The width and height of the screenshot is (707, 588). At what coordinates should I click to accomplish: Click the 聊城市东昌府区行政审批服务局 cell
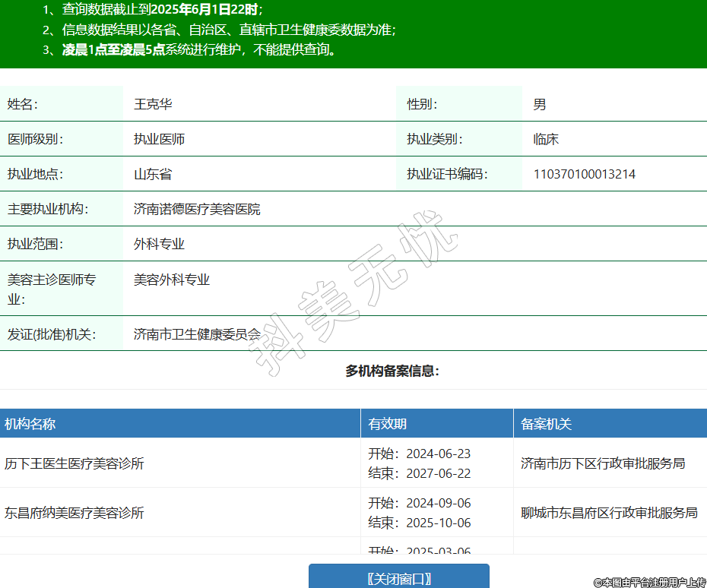click(609, 513)
